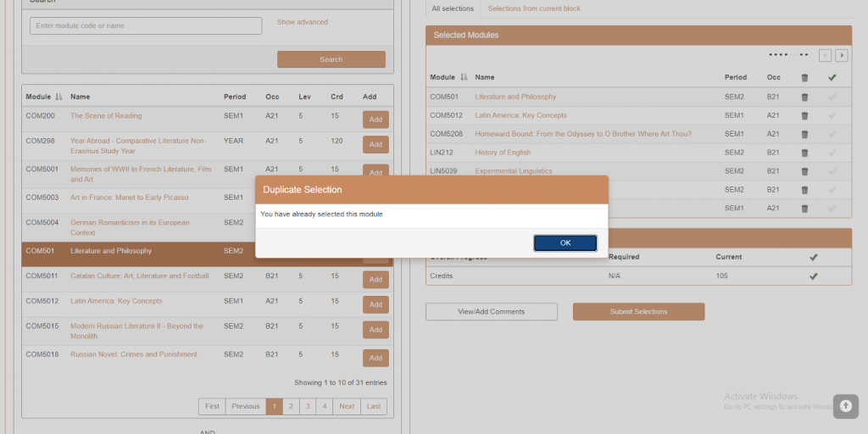Delete the Latin America: Key Concepts selection
The width and height of the screenshot is (868, 434).
point(804,115)
